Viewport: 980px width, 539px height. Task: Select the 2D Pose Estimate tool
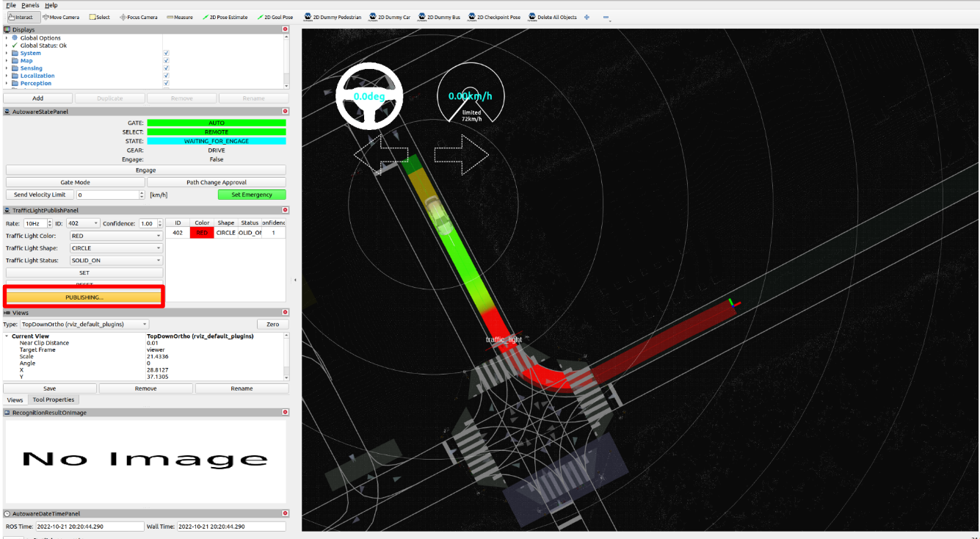click(225, 17)
